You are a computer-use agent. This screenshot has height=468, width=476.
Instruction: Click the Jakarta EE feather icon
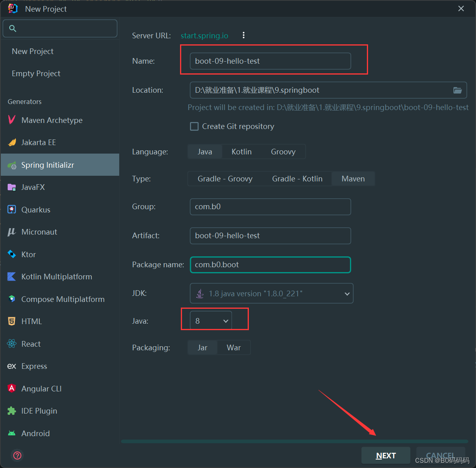point(12,142)
